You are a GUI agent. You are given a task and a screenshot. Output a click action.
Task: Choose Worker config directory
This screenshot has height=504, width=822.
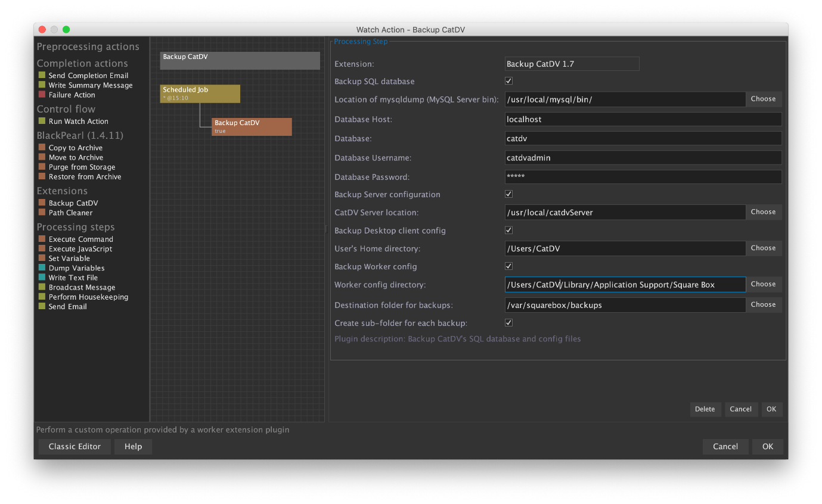[763, 284]
